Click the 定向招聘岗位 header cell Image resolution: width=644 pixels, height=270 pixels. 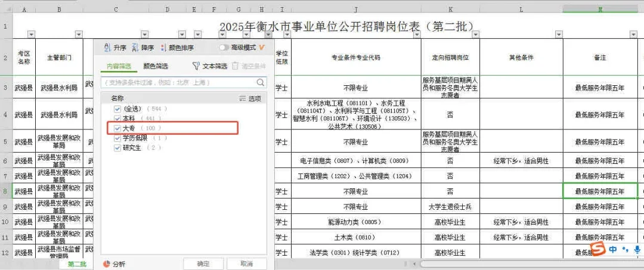[450, 57]
